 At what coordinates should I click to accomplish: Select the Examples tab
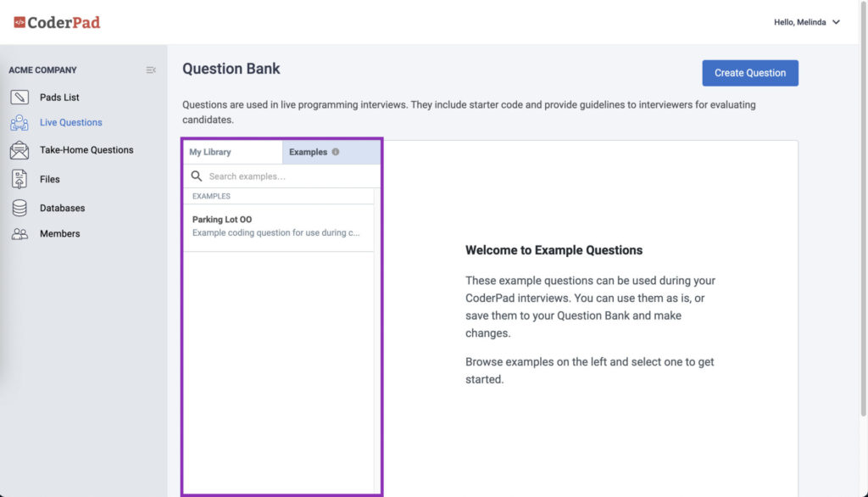331,152
